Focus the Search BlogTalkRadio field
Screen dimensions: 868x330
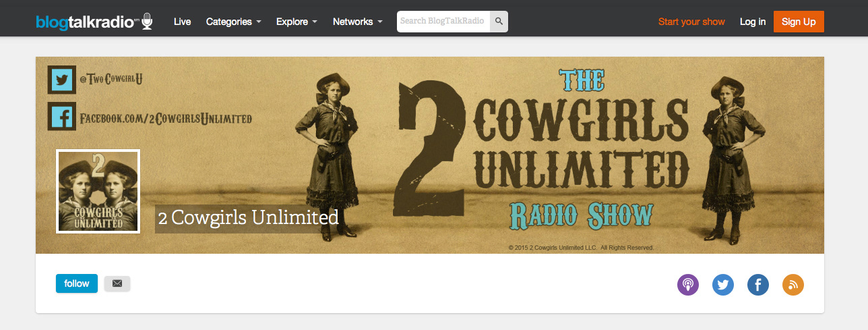click(x=443, y=22)
